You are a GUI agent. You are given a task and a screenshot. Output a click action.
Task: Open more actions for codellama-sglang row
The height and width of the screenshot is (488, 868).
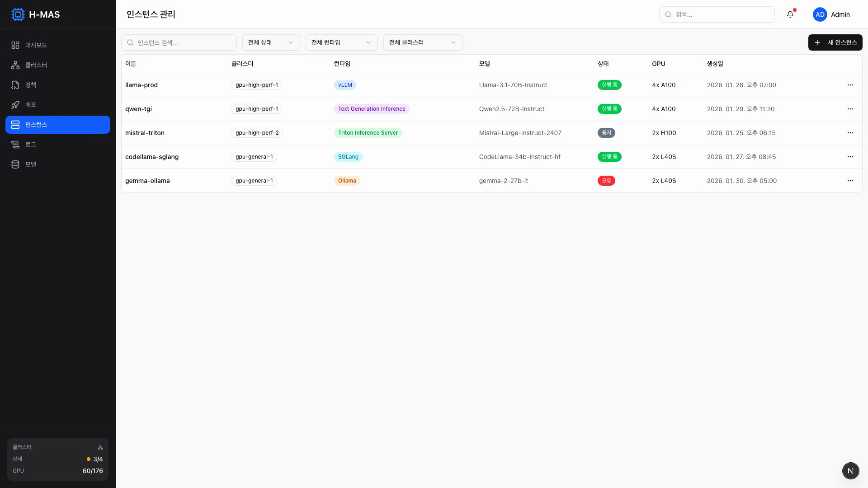point(850,157)
